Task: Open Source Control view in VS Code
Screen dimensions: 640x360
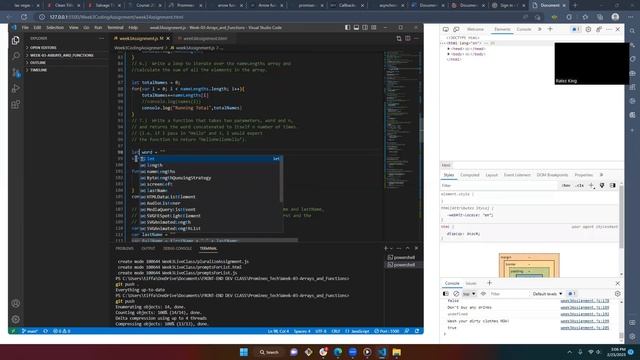Action: coord(16,72)
